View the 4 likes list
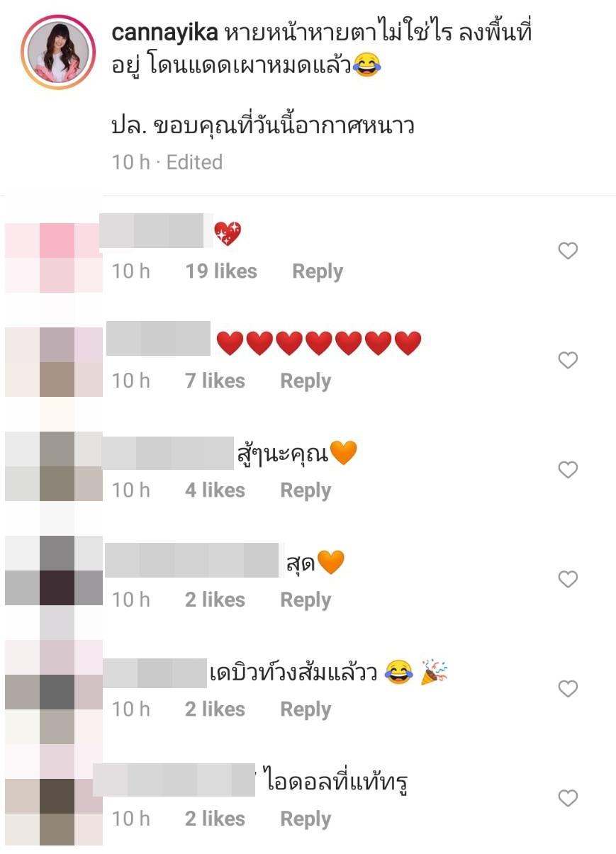 click(215, 490)
